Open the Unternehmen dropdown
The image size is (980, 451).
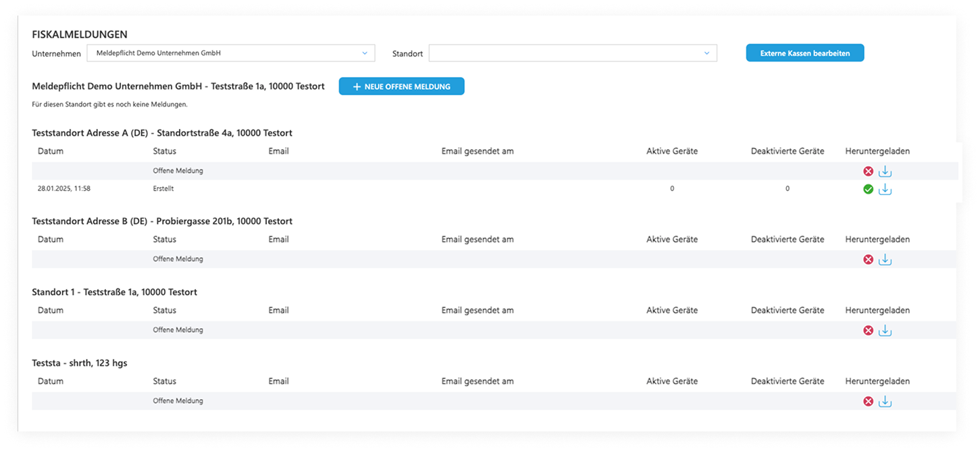[230, 53]
